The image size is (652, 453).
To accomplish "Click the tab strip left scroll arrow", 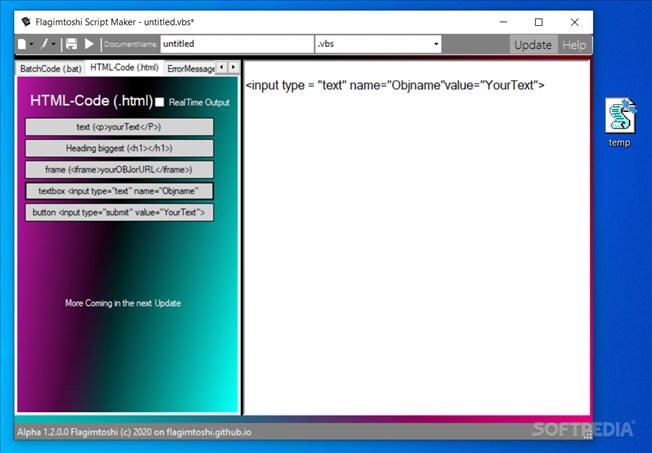I will pyautogui.click(x=222, y=67).
